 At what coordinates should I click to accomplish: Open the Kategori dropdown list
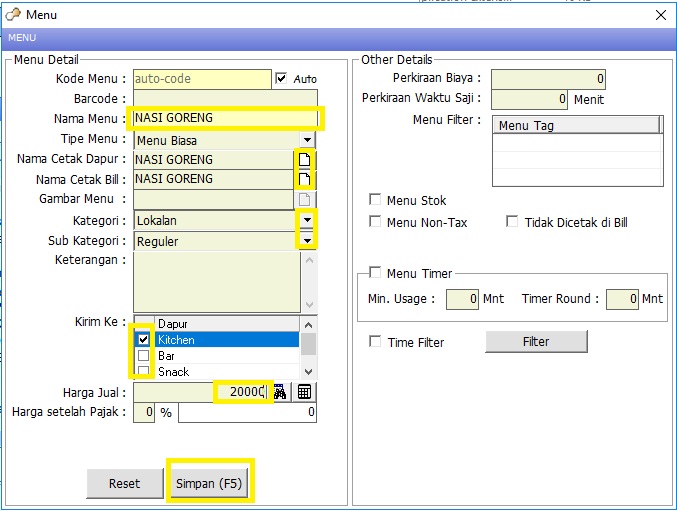[307, 220]
